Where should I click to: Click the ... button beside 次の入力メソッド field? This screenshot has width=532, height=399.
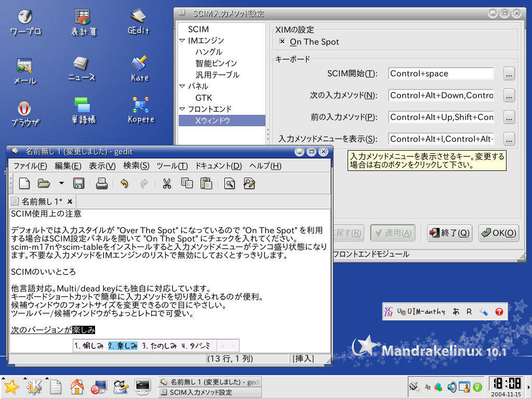pos(509,96)
